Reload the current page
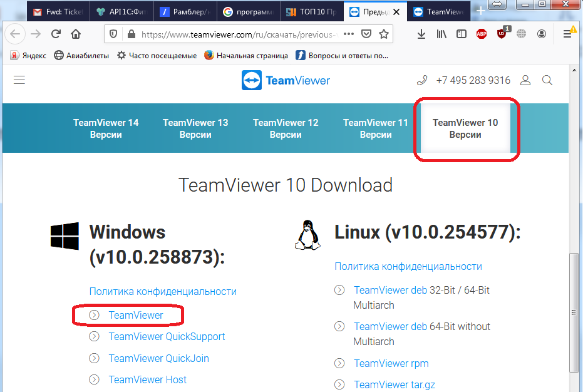This screenshot has width=583, height=392. pyautogui.click(x=56, y=34)
